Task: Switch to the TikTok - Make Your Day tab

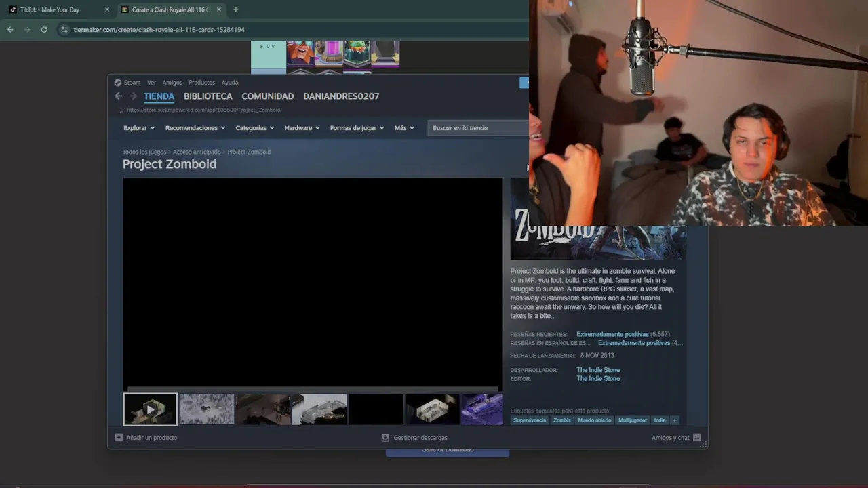Action: (50, 9)
